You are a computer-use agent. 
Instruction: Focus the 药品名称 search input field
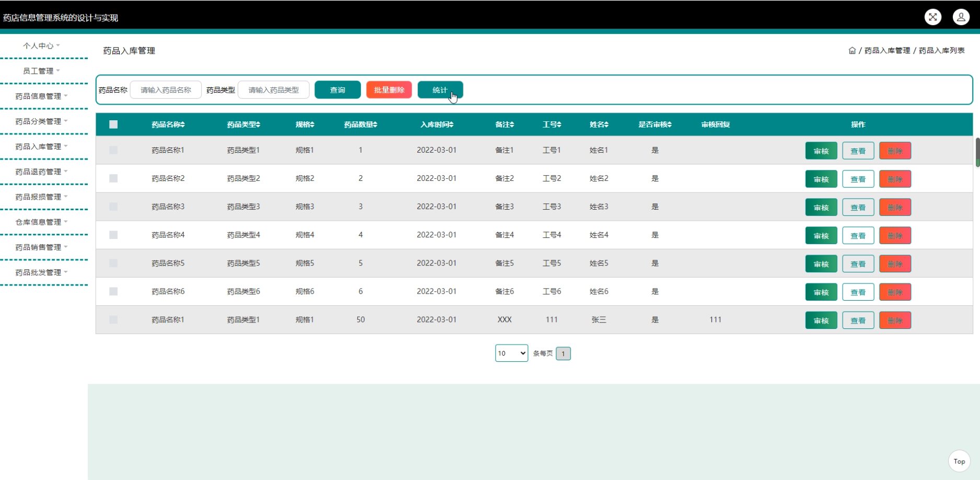[166, 90]
